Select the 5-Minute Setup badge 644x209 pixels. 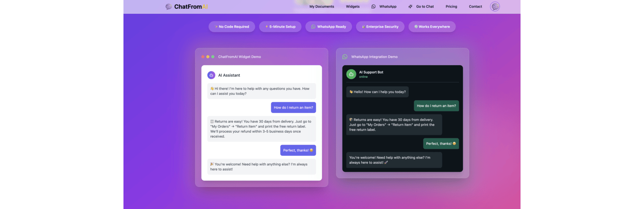click(280, 27)
